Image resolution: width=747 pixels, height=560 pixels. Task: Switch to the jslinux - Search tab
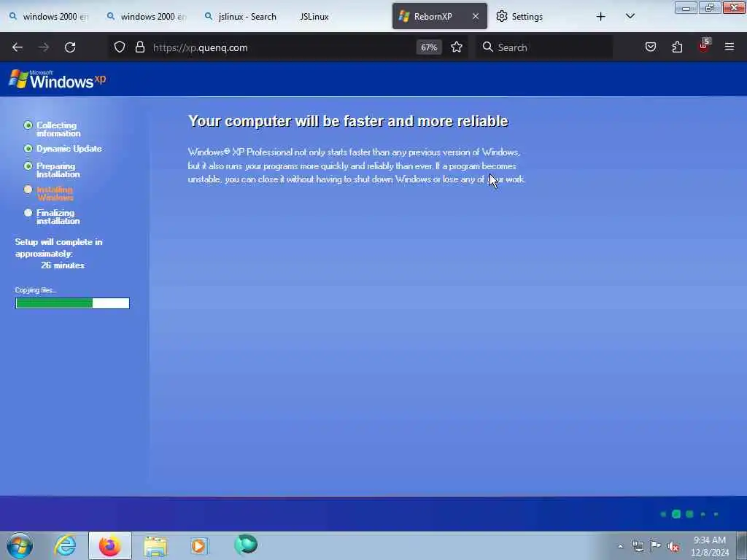pyautogui.click(x=242, y=16)
